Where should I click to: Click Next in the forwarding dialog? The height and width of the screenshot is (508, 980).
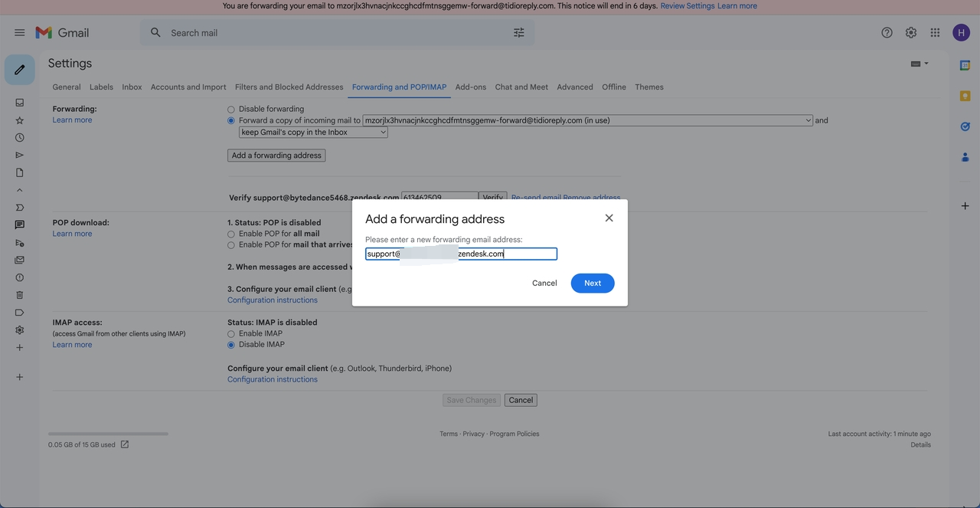[592, 283]
